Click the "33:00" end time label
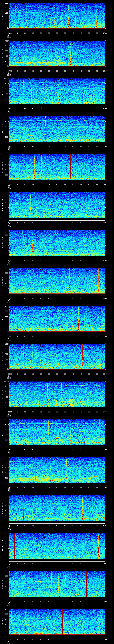The image size is (114, 644). (x=105, y=639)
